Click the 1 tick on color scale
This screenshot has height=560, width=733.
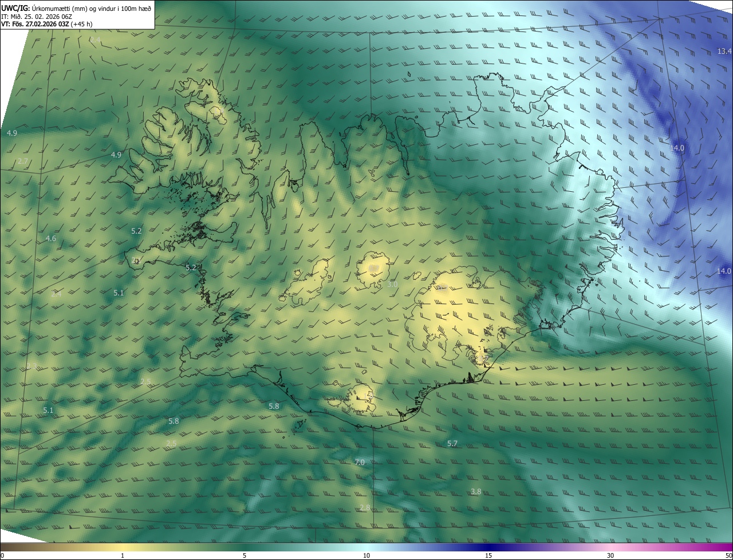(x=123, y=556)
